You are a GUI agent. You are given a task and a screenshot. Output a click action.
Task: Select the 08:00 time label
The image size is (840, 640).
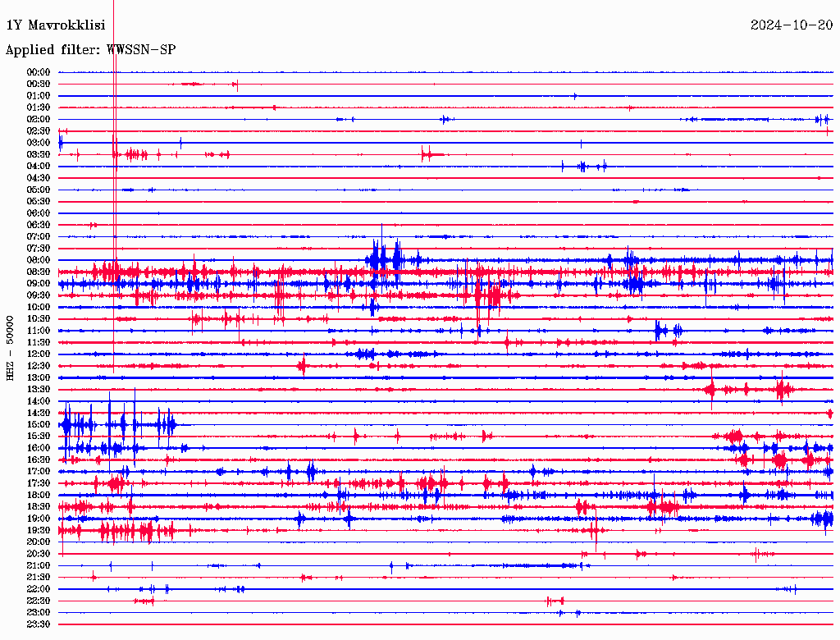coord(39,260)
